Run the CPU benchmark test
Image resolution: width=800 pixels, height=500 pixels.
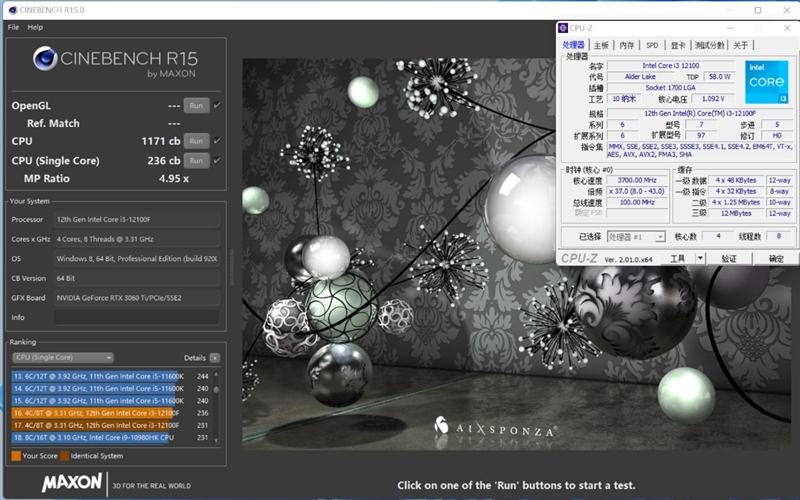point(196,141)
